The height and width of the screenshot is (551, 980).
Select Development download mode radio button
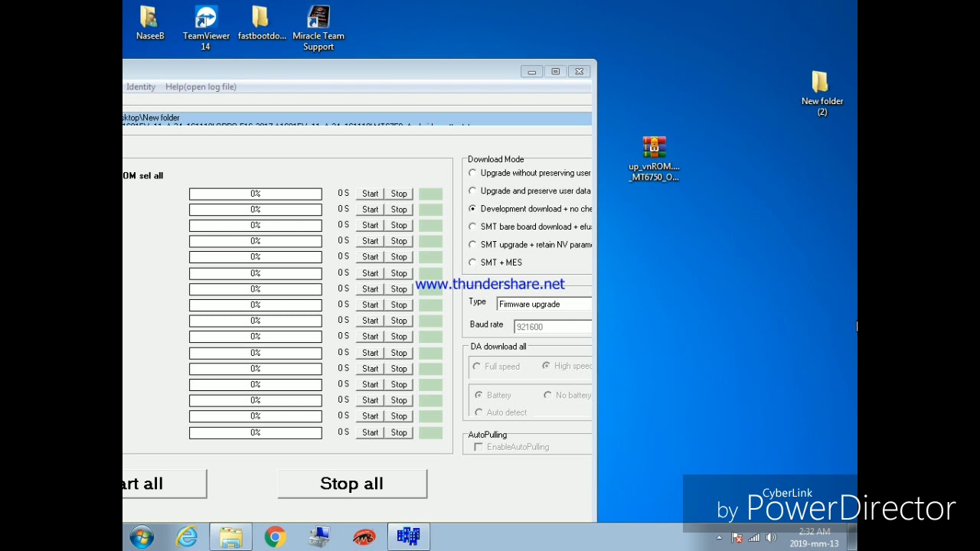472,209
